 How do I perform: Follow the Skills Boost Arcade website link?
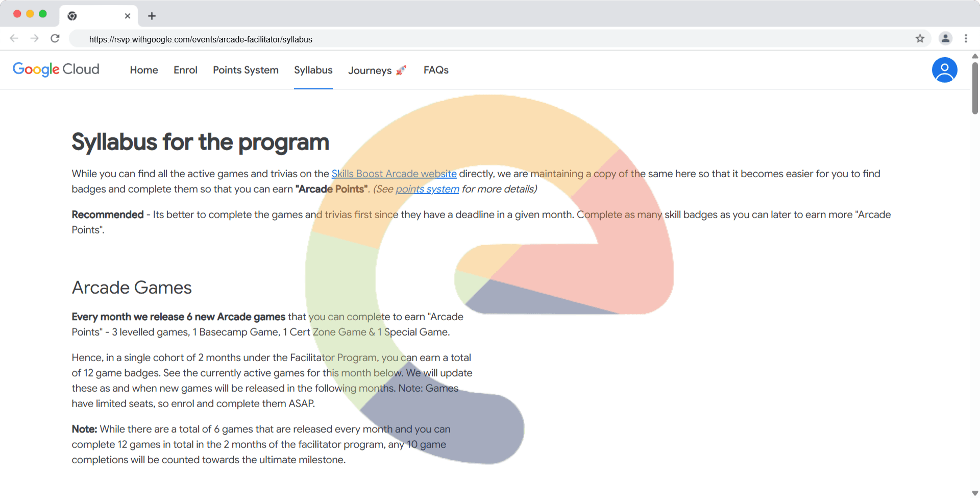pyautogui.click(x=394, y=174)
